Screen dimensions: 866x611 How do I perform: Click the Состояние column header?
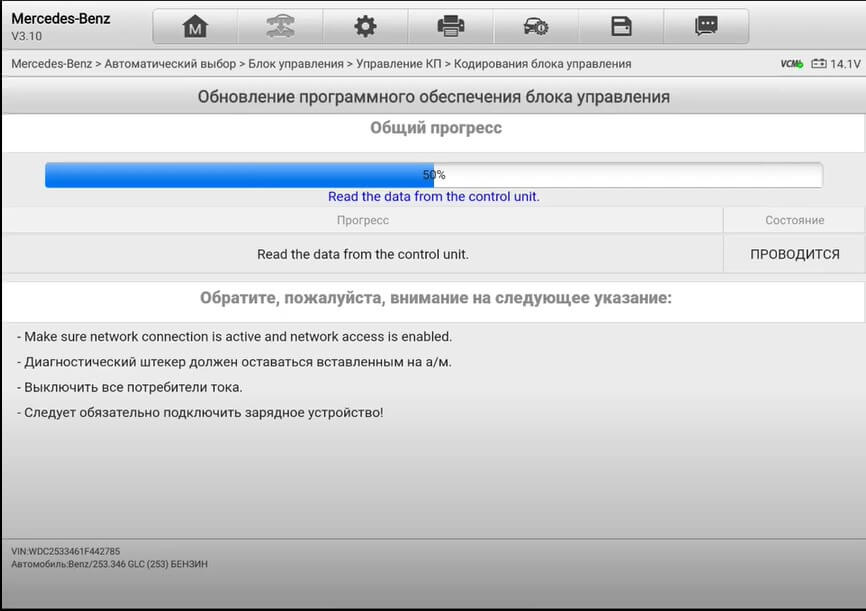tap(794, 220)
